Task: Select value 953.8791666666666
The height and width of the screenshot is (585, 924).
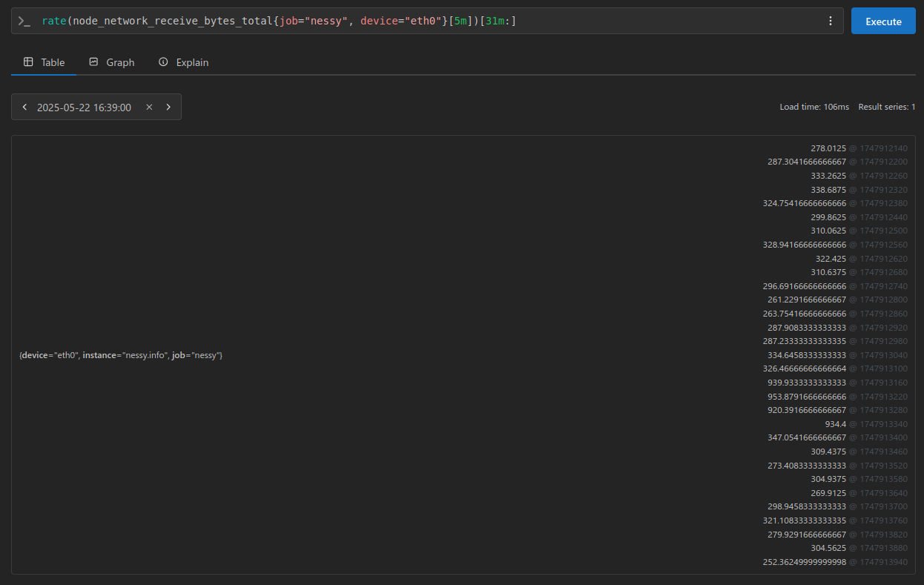Action: 807,397
